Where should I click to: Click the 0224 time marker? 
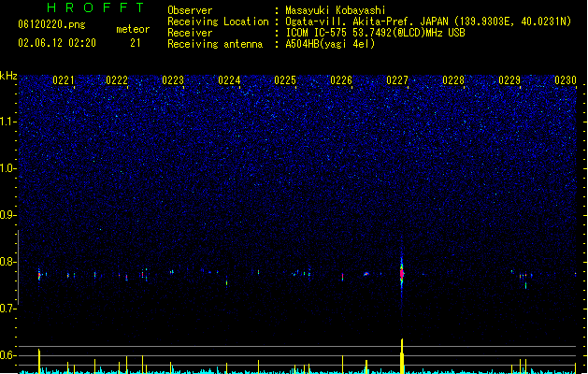point(229,80)
